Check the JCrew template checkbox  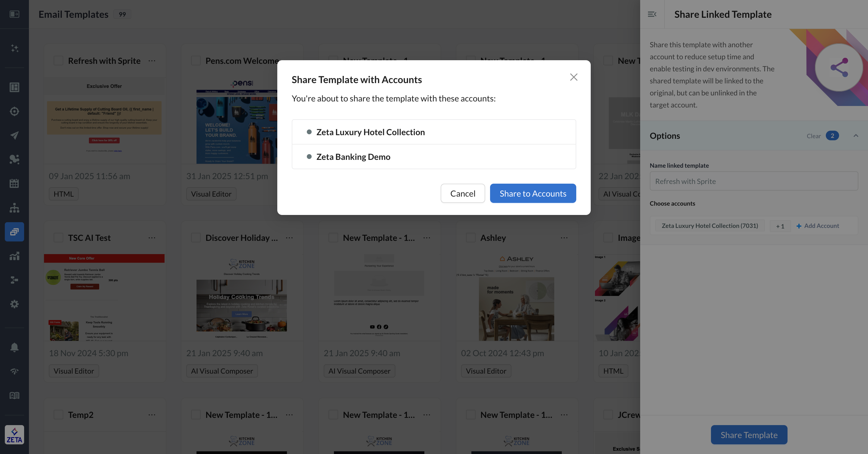click(608, 415)
